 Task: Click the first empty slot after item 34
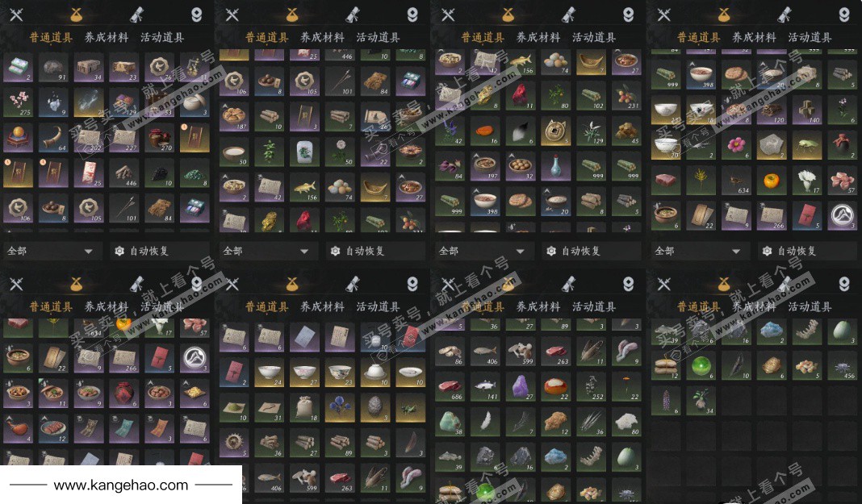point(736,401)
